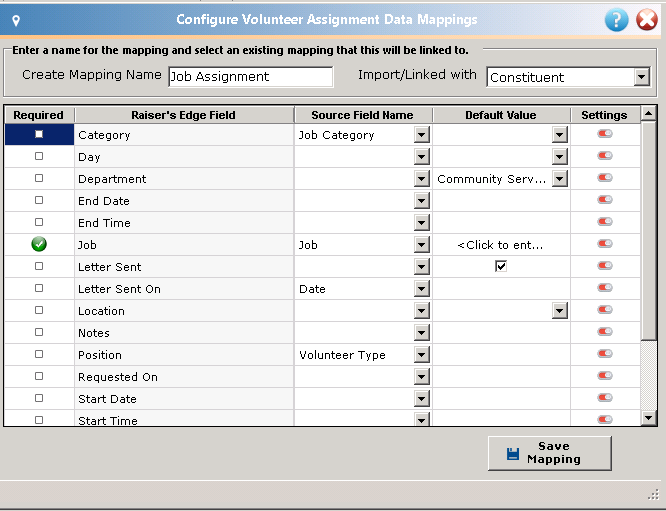Click the Raiser's Edge Field column header

[184, 115]
